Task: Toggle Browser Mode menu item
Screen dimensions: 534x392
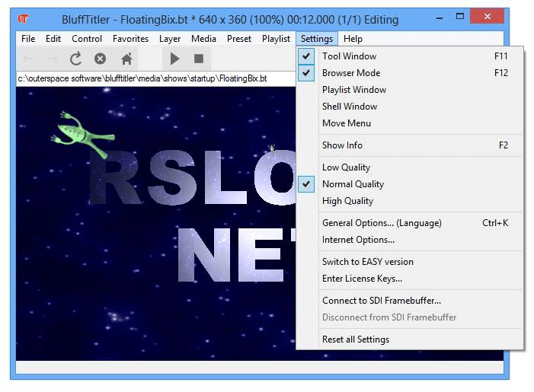Action: 410,73
